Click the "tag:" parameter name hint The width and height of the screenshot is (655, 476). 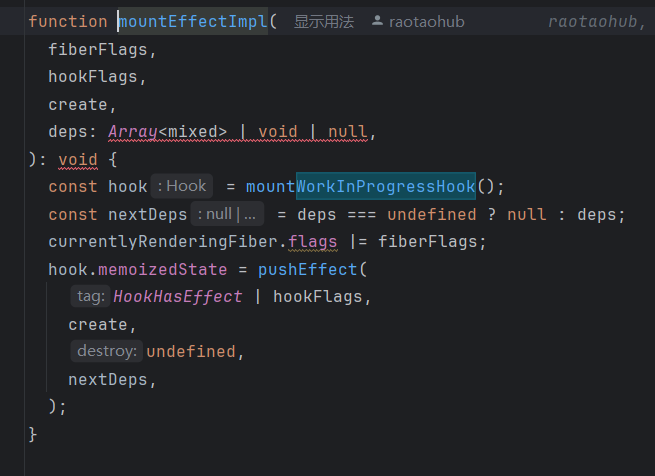click(90, 296)
